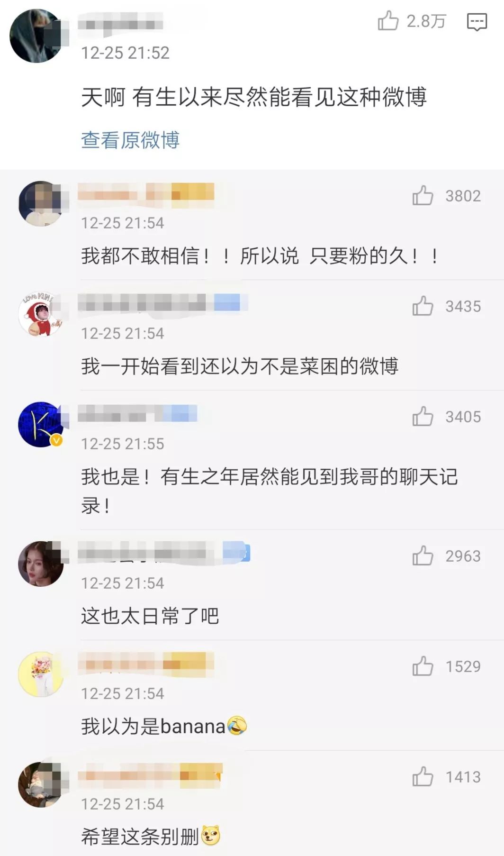Select the comment 这也太日常了吧
This screenshot has width=504, height=856.
(x=150, y=616)
